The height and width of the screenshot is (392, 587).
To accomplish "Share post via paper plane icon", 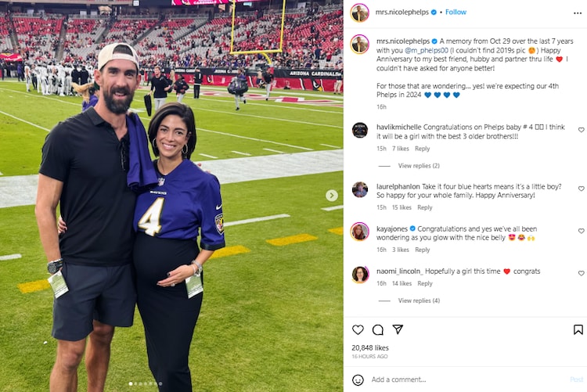I will tap(398, 329).
